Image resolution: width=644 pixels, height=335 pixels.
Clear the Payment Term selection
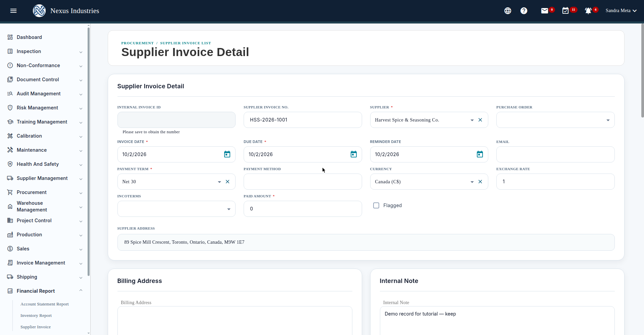coord(228,182)
